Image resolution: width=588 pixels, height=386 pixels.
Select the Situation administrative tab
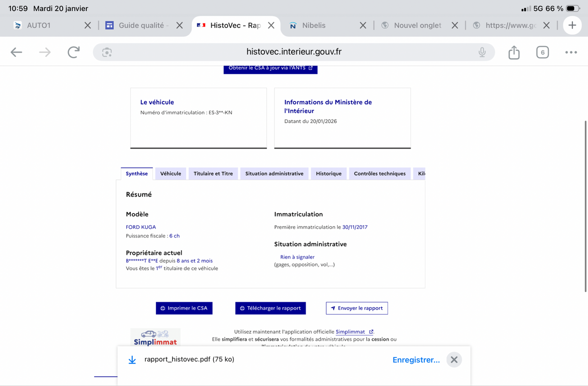(x=274, y=173)
